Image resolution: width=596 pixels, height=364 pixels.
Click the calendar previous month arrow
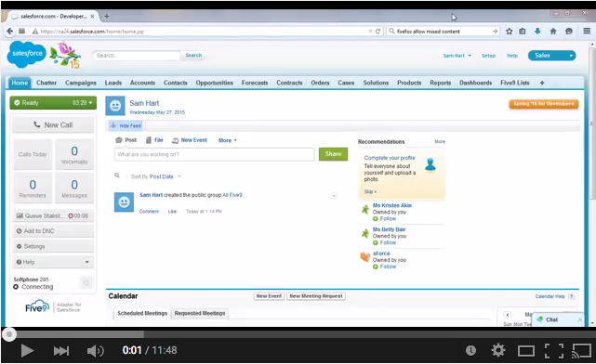(x=508, y=314)
